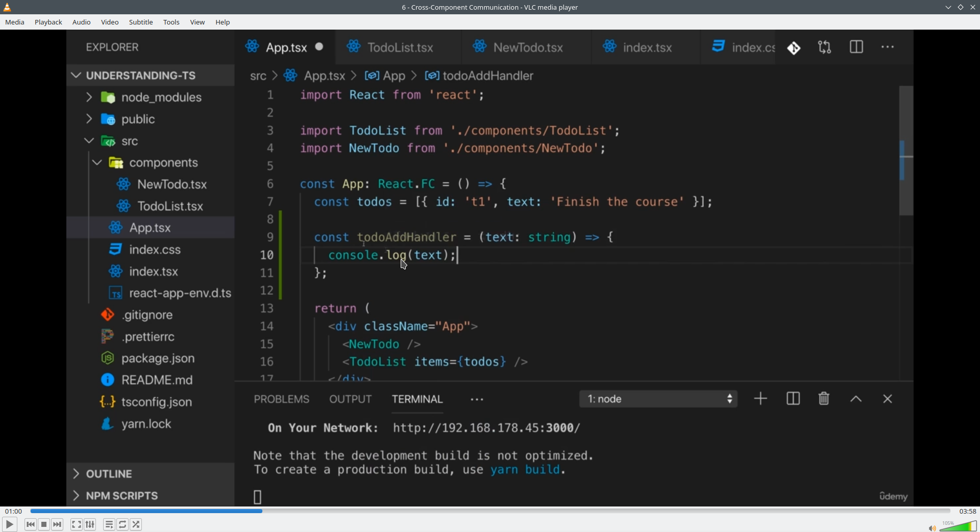Screen dimensions: 980x532
Task: Switch to the index.css editor tab
Action: 739,47
